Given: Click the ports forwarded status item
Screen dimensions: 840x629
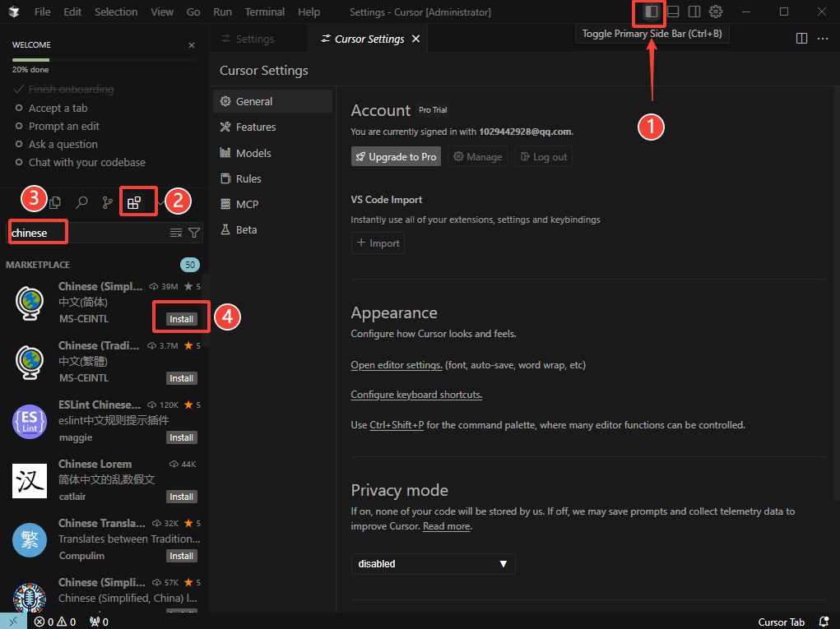Looking at the screenshot, I should (x=99, y=622).
